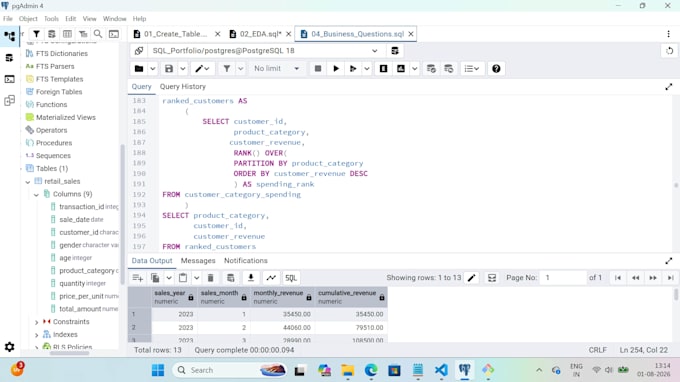
Task: Open query tool help question mark
Action: pyautogui.click(x=496, y=69)
